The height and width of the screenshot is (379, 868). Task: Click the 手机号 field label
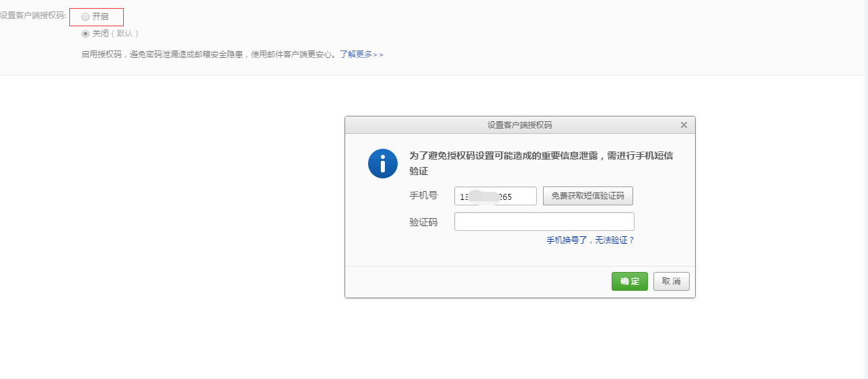click(423, 196)
